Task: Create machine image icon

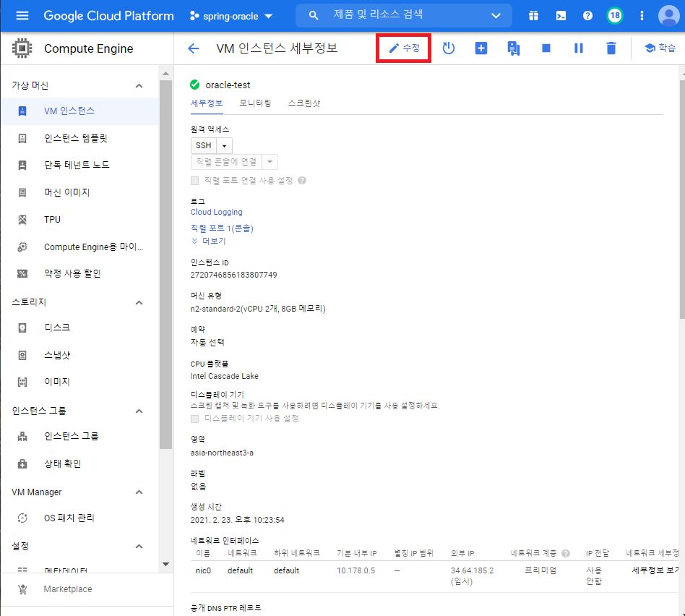Action: (513, 48)
